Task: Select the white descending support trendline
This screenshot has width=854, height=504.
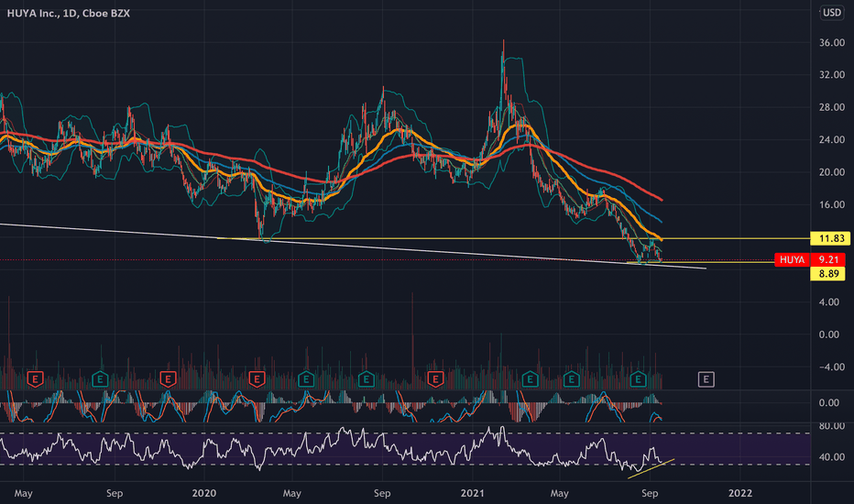Action: click(x=353, y=246)
